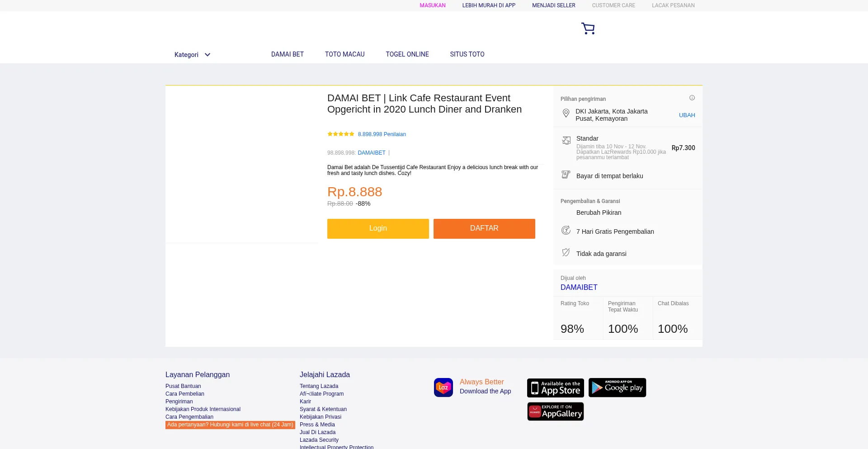Viewport: 868px width, 449px height.
Task: Click the struck-through Rp.88.00 original price
Action: [x=340, y=203]
